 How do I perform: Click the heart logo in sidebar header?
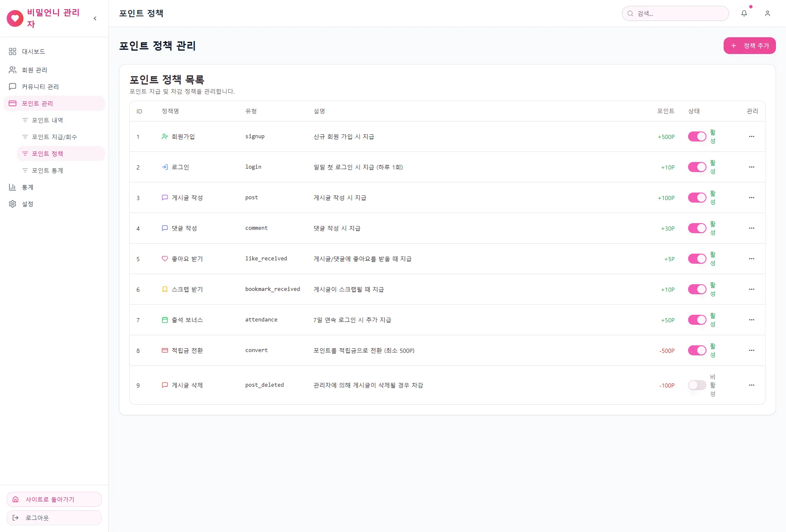(x=15, y=18)
